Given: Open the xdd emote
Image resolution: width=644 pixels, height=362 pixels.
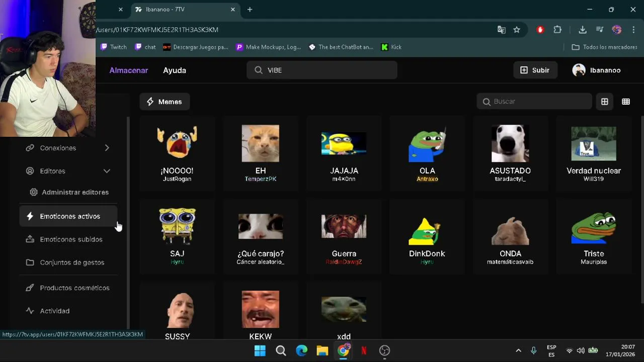Looking at the screenshot, I should coord(344,312).
